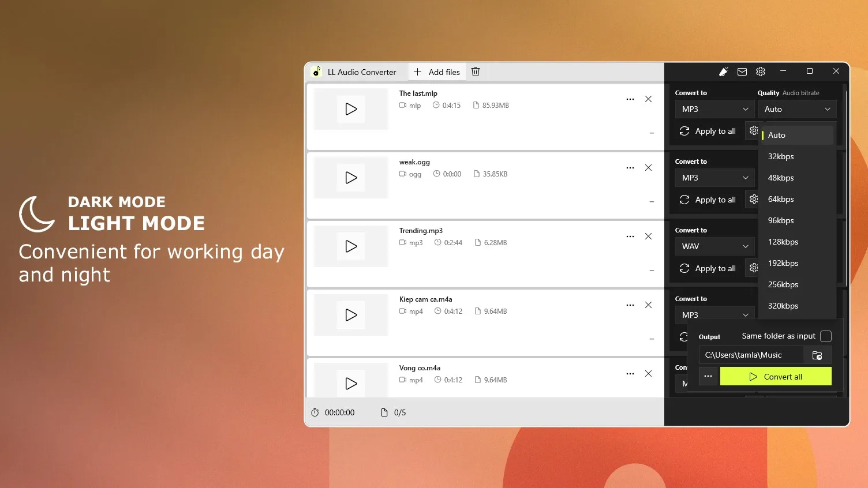Select 32kbps bitrate option
This screenshot has height=488, width=868.
point(797,156)
